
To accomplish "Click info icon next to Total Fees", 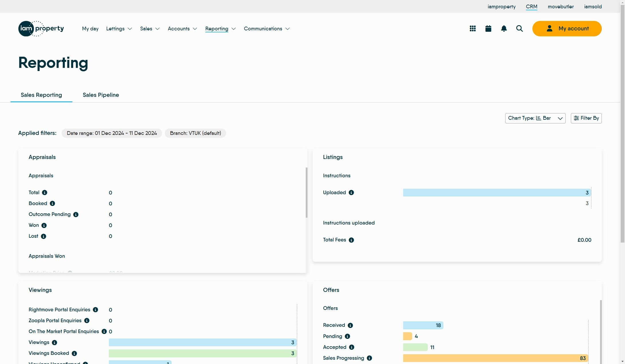I will [x=351, y=240].
